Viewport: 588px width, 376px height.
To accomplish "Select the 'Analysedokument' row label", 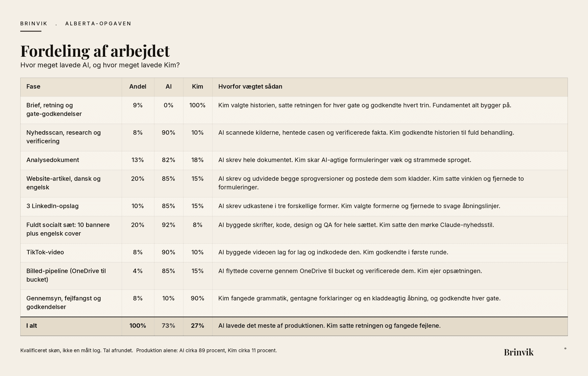I will pyautogui.click(x=53, y=160).
